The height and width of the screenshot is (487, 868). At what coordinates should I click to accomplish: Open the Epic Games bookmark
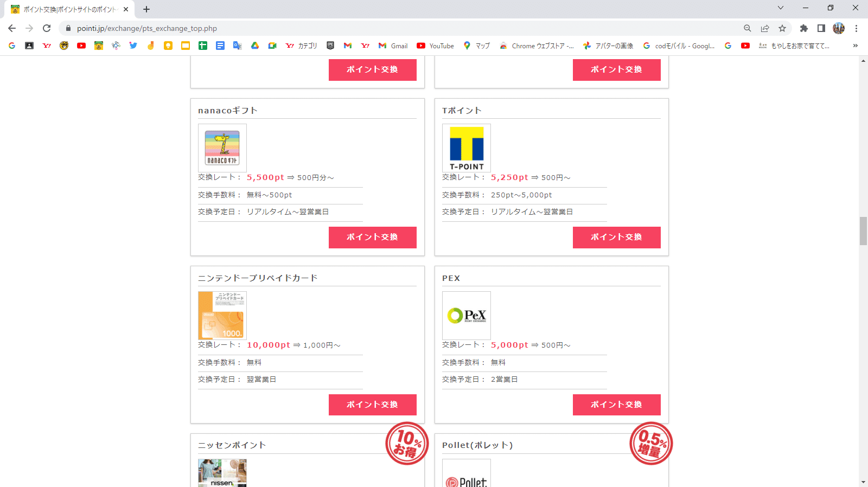pos(330,46)
